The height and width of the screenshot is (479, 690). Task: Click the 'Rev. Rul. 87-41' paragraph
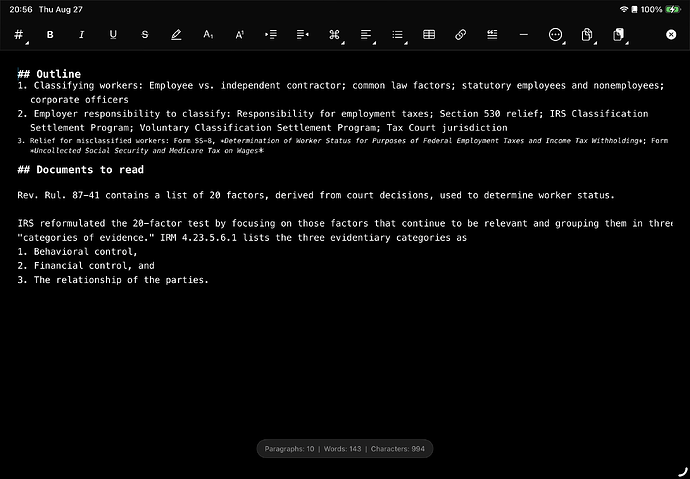[316, 195]
